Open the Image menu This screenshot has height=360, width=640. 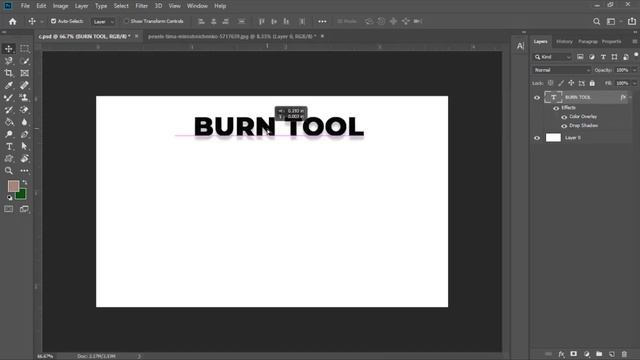(x=60, y=6)
